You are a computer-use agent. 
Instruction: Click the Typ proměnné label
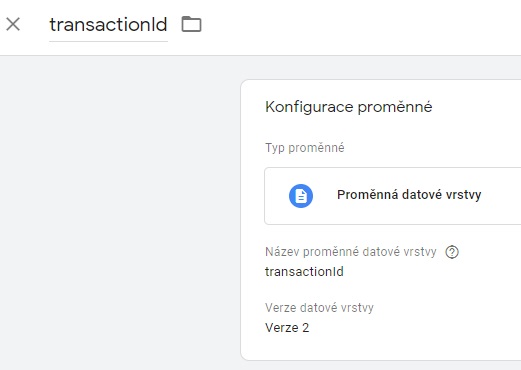tap(305, 148)
